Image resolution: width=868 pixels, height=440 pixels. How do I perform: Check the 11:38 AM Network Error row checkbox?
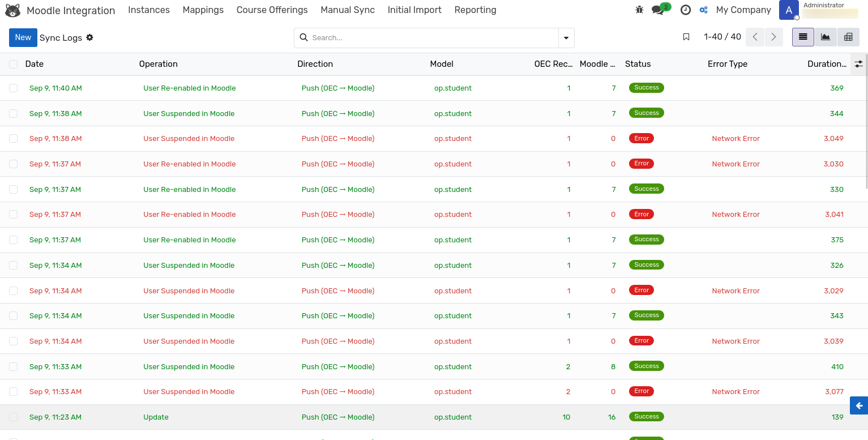(13, 138)
